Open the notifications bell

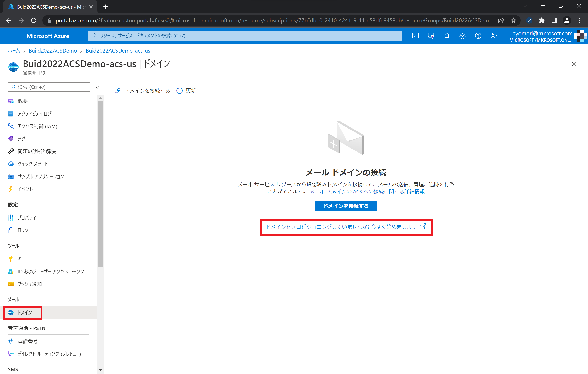click(447, 36)
